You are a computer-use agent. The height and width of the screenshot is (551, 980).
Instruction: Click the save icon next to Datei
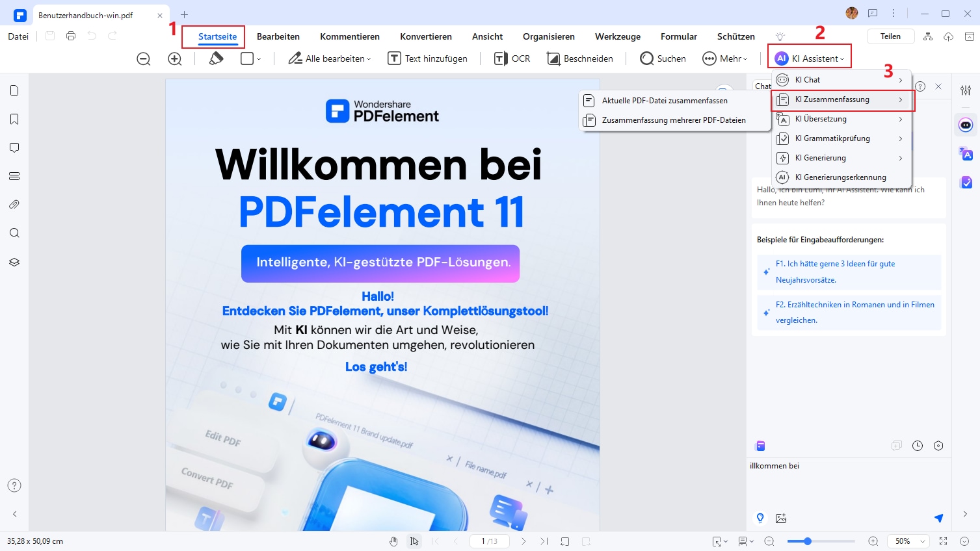tap(50, 36)
